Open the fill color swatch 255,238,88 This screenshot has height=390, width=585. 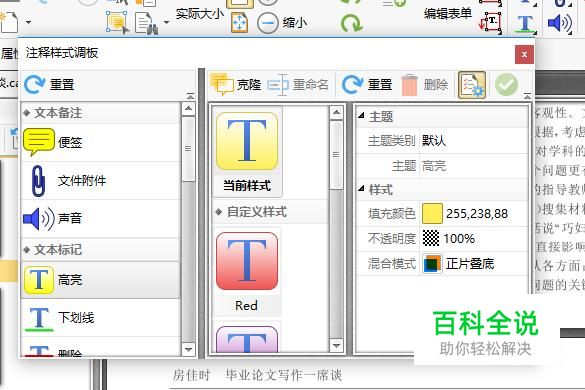pyautogui.click(x=432, y=213)
